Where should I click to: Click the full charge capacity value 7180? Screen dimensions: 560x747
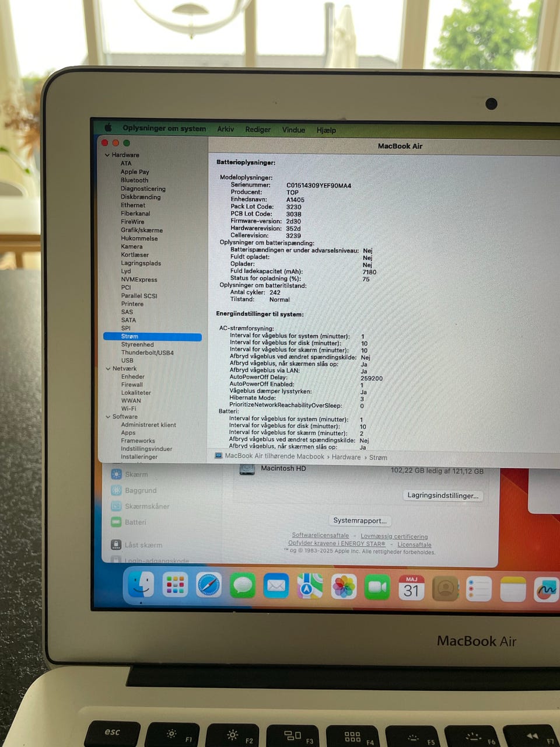pyautogui.click(x=369, y=272)
